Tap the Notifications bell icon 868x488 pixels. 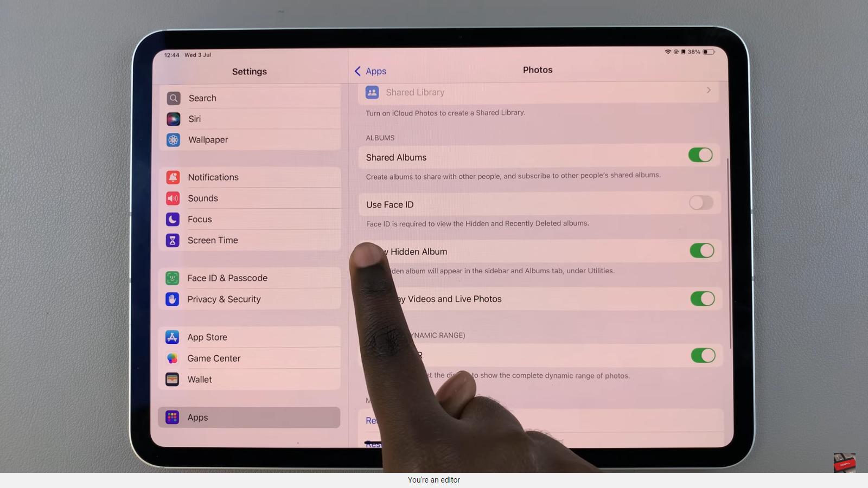click(x=173, y=177)
